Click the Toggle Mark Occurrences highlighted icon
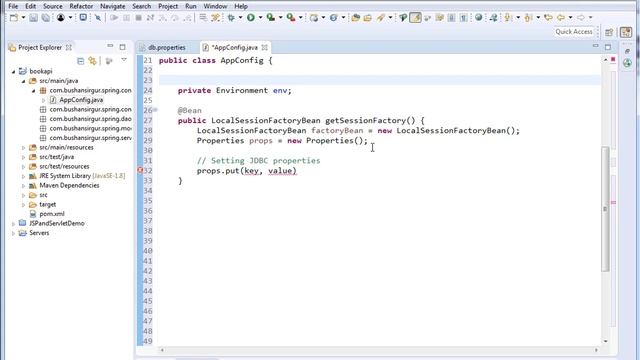 (416, 18)
